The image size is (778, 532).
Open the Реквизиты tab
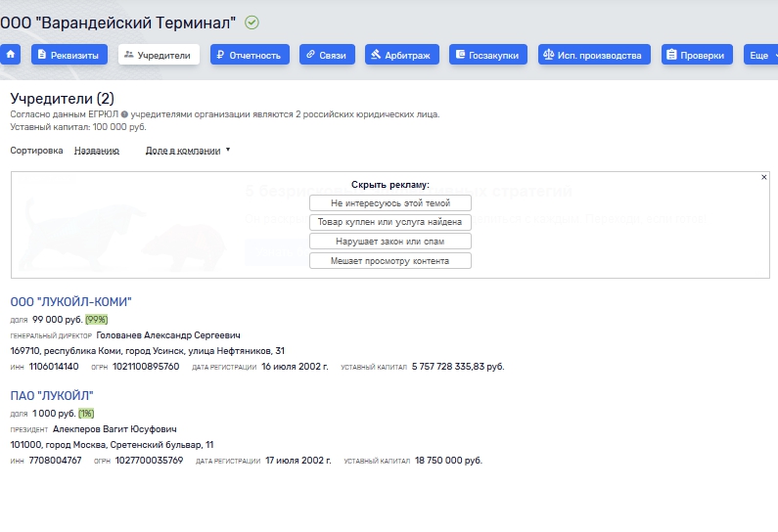pyautogui.click(x=69, y=55)
